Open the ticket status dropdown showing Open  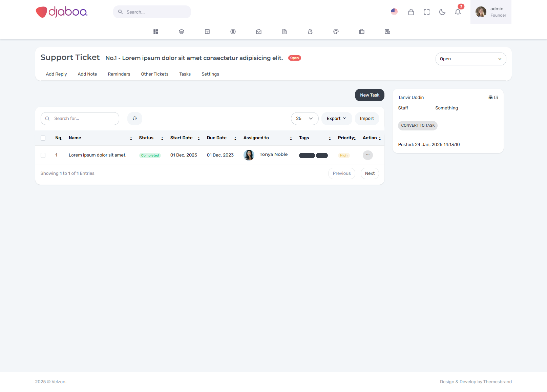pyautogui.click(x=470, y=59)
